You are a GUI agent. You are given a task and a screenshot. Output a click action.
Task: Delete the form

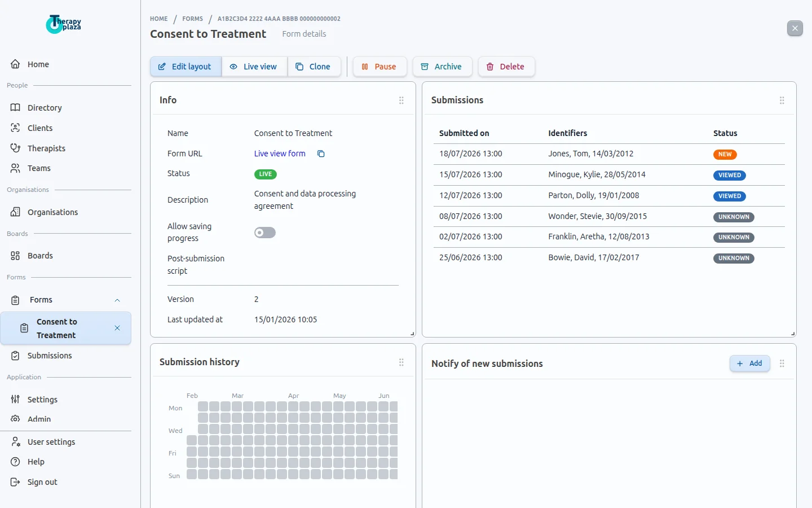point(506,67)
